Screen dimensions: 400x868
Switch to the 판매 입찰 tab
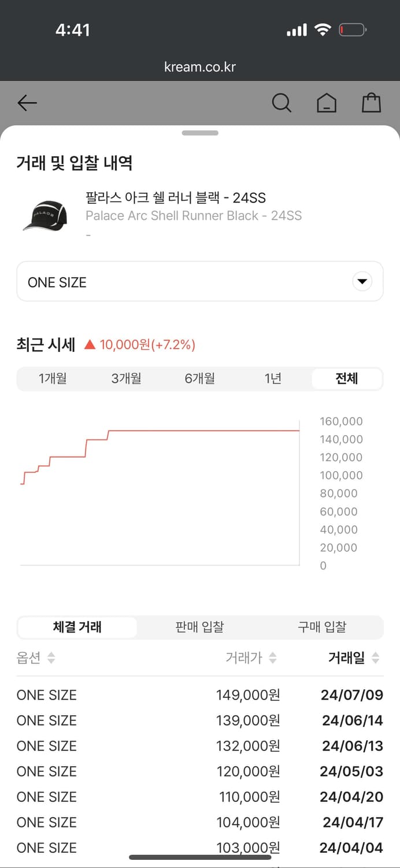pyautogui.click(x=199, y=627)
